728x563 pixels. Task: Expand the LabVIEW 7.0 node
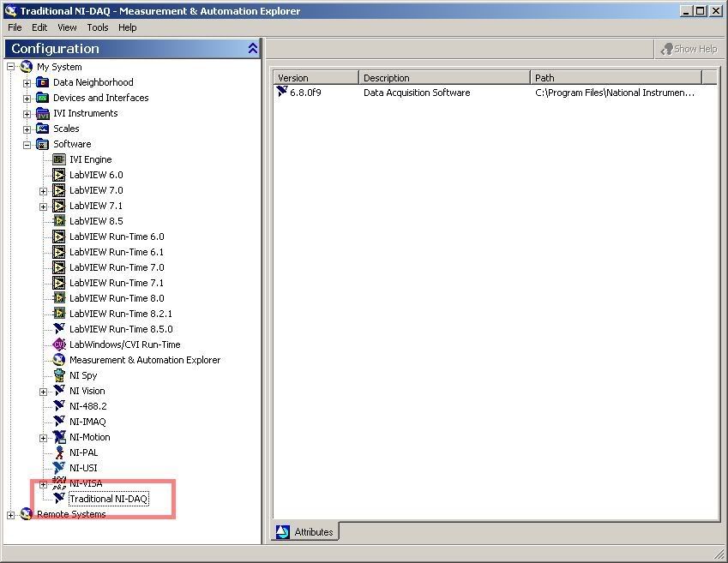coord(43,191)
